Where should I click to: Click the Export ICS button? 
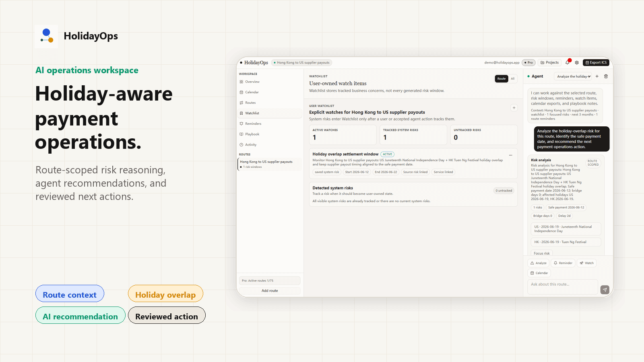pyautogui.click(x=596, y=63)
